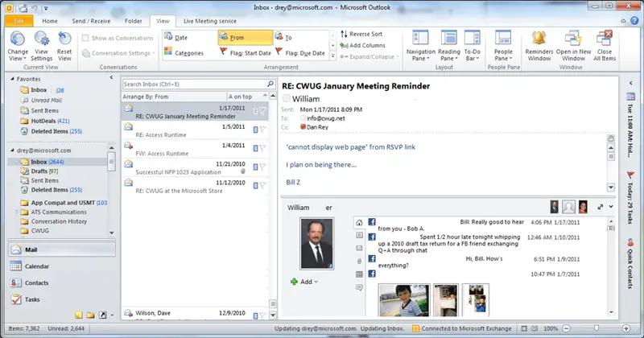The height and width of the screenshot is (338, 644).
Task: Open Outlook Help question mark icon
Action: (x=635, y=21)
